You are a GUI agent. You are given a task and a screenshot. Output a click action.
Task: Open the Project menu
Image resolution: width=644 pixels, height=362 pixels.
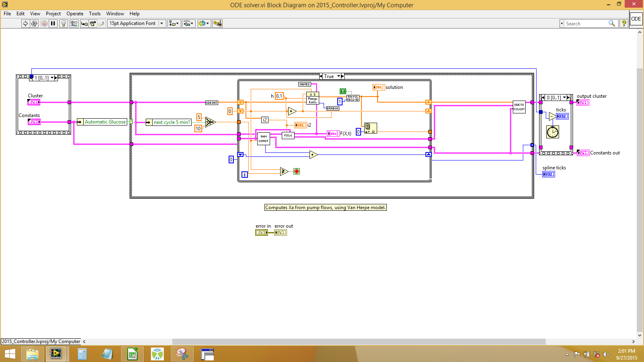(53, 14)
